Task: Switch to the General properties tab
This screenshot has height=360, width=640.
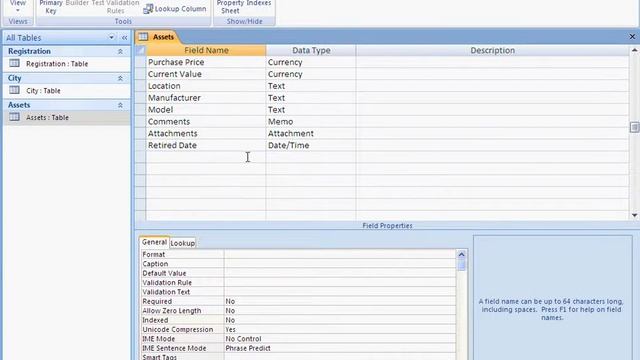Action: (154, 242)
